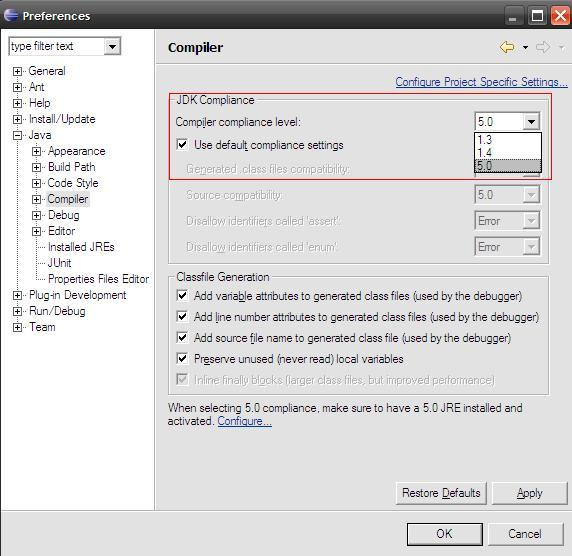Open Disallow identifiers called 'assert' dropdown

[x=507, y=221]
